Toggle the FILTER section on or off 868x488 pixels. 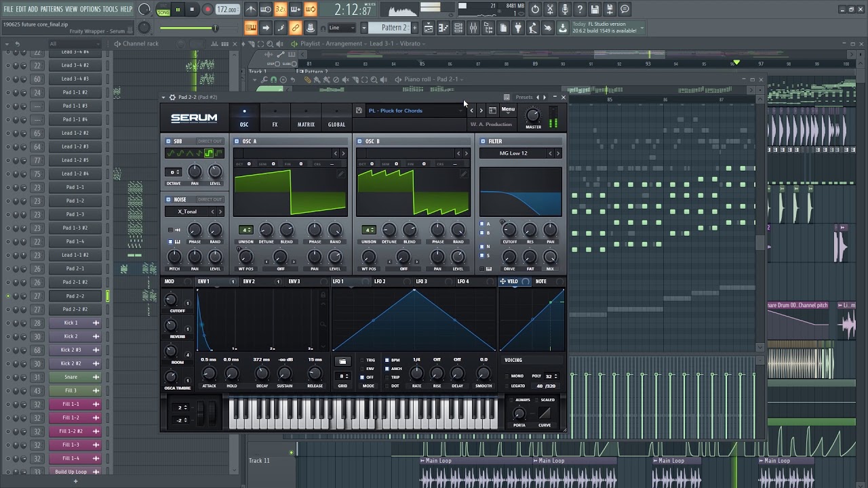coord(483,141)
